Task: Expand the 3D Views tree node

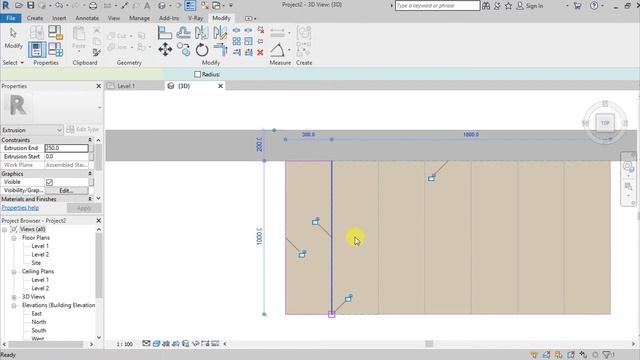Action: coord(14,297)
